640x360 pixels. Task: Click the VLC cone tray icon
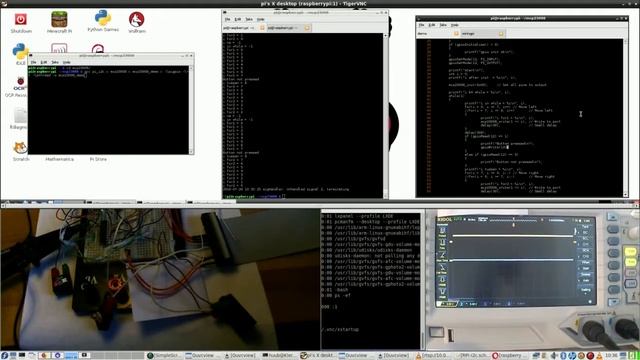(x=599, y=356)
